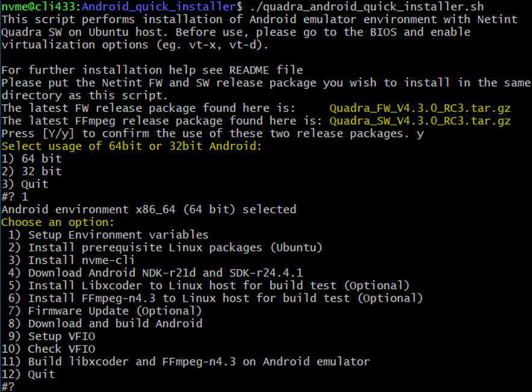Image resolution: width=532 pixels, height=392 pixels.
Task: Click the line starting "This script performs installation"
Action: [259, 19]
